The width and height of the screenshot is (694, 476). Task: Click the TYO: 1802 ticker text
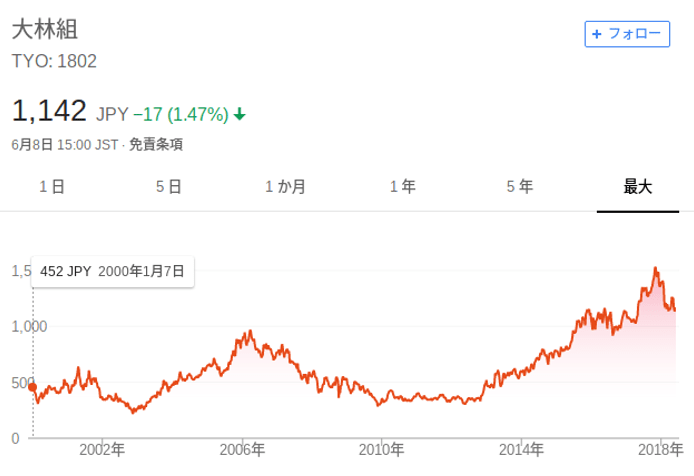pyautogui.click(x=54, y=61)
